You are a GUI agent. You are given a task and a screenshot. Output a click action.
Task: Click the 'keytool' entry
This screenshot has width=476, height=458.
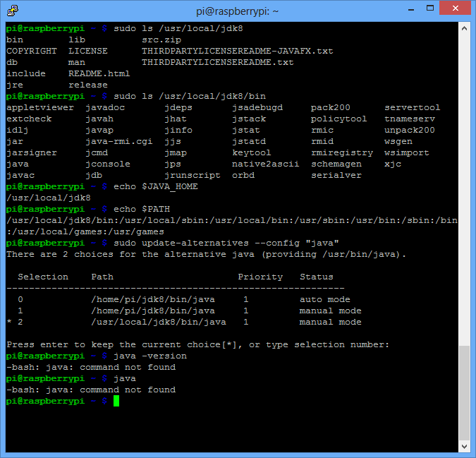(x=252, y=152)
